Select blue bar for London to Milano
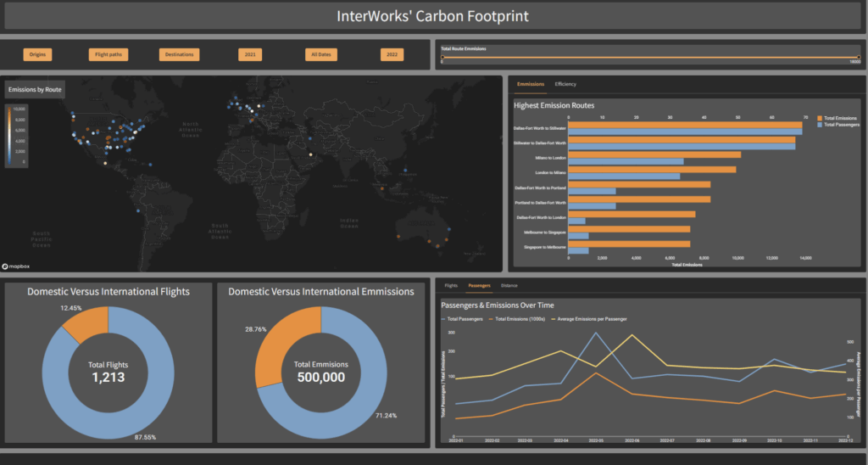868x465 pixels. coord(624,176)
